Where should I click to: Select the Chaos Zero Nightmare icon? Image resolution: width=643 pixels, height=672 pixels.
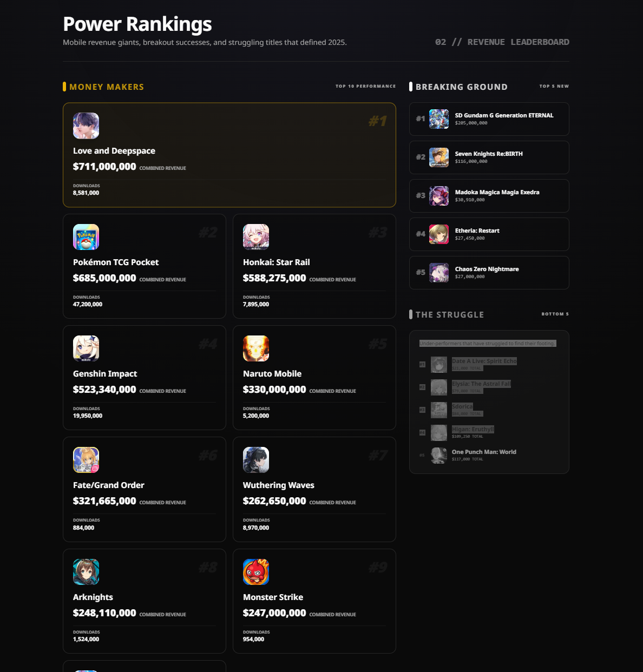(x=439, y=273)
